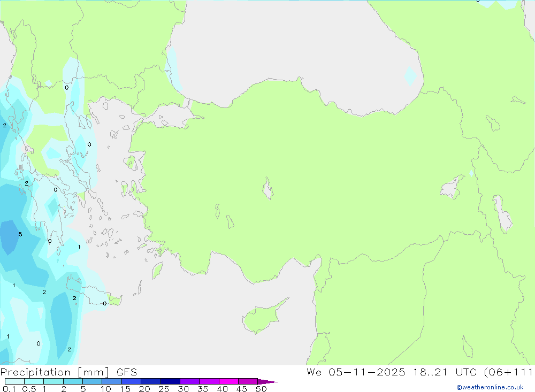Click the '18..21' time range text

pos(430,372)
